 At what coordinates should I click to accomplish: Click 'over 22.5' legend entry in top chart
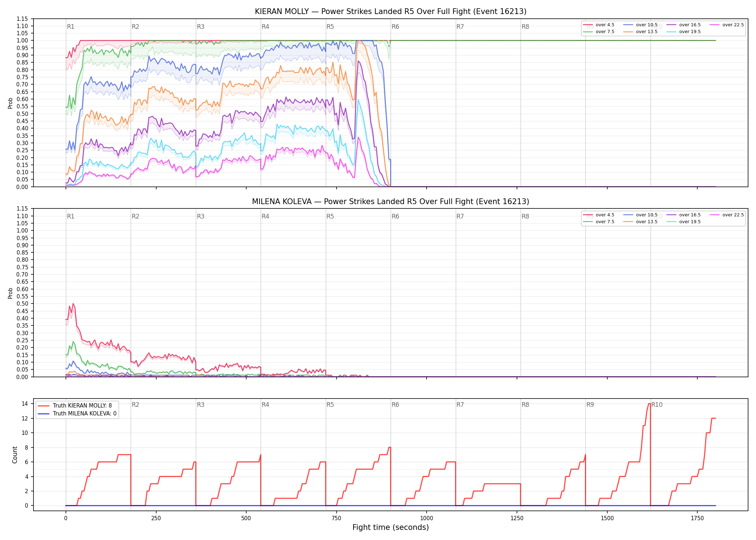point(727,25)
